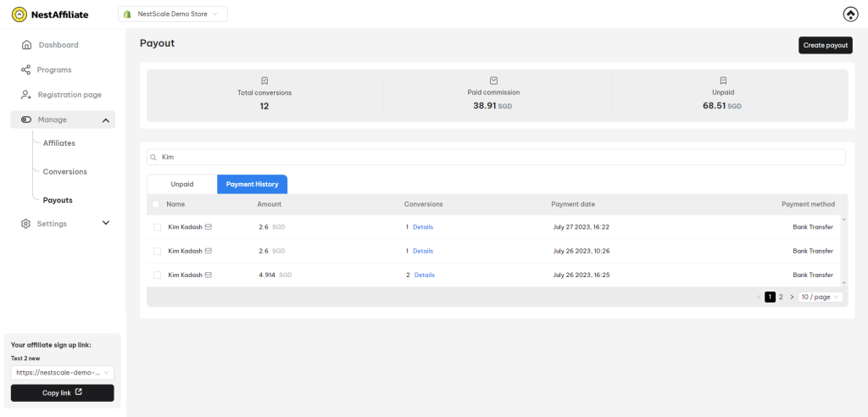Open the 10 / page size dropdown

pyautogui.click(x=821, y=297)
